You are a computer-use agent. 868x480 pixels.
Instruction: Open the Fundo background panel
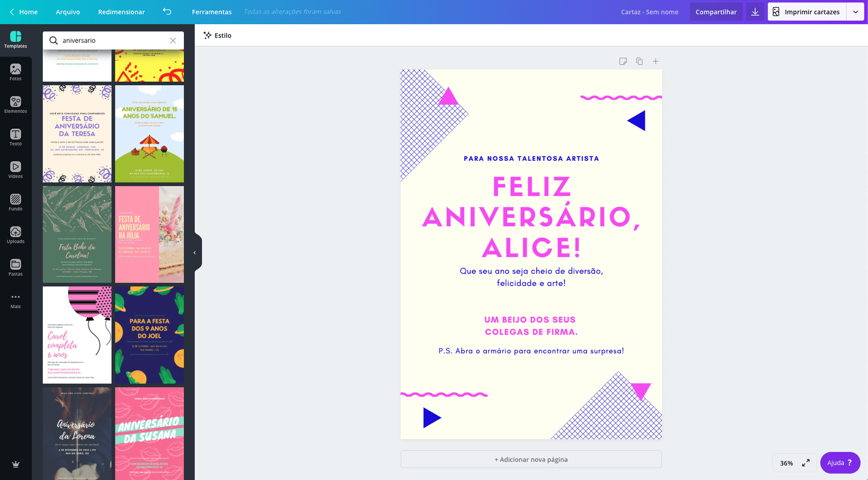[x=15, y=202]
